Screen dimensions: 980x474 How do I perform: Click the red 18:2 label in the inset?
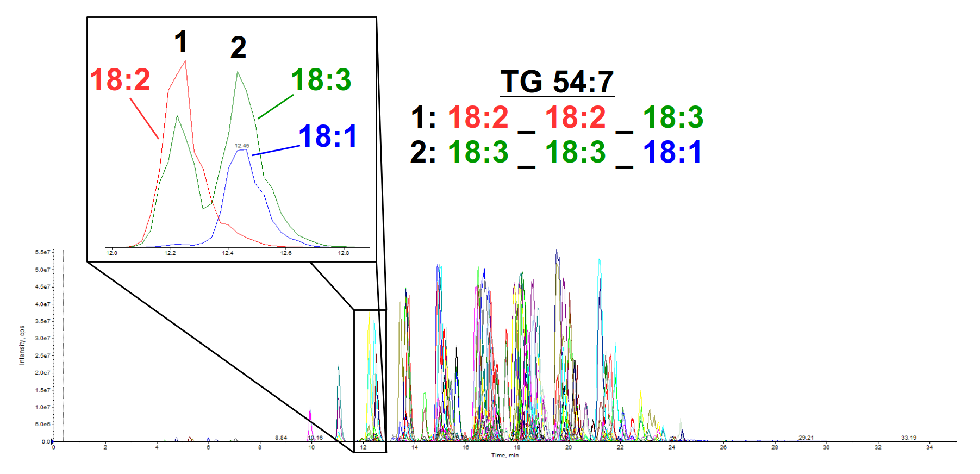[120, 80]
